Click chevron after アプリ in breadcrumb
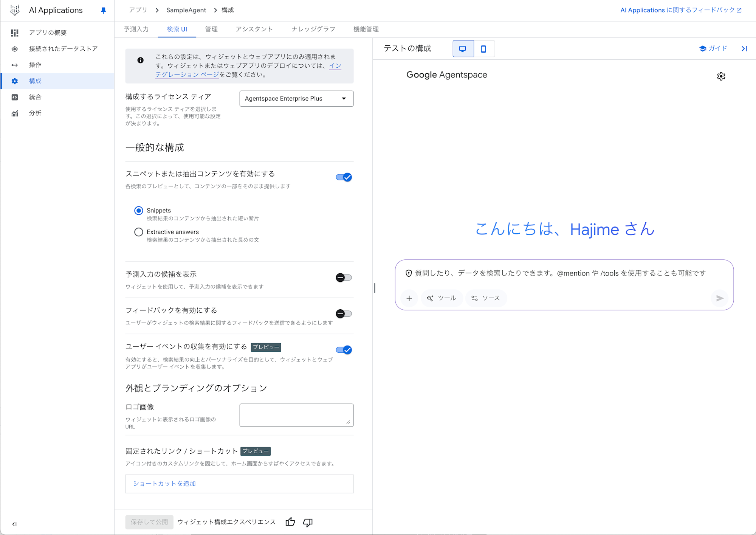 157,10
